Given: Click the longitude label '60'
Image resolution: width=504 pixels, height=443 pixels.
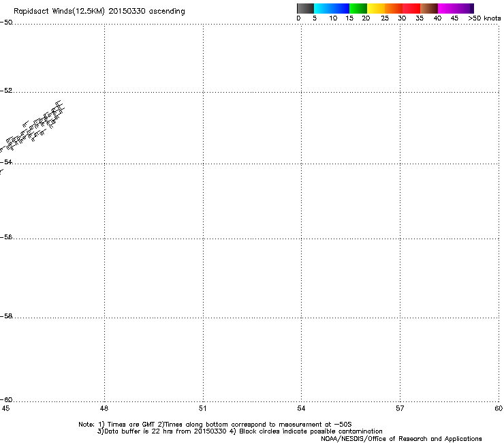Looking at the screenshot, I should [x=499, y=408].
